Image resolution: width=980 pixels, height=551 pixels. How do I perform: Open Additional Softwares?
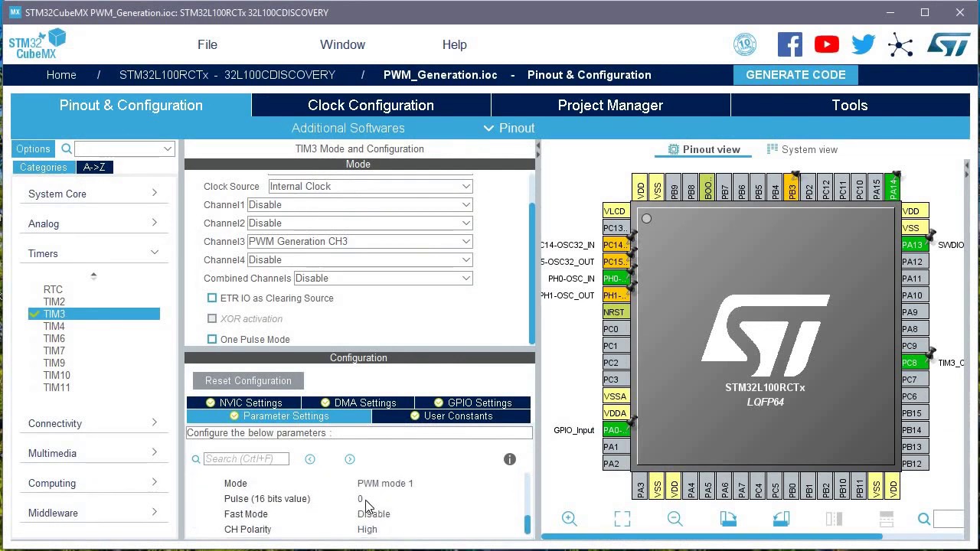tap(348, 128)
